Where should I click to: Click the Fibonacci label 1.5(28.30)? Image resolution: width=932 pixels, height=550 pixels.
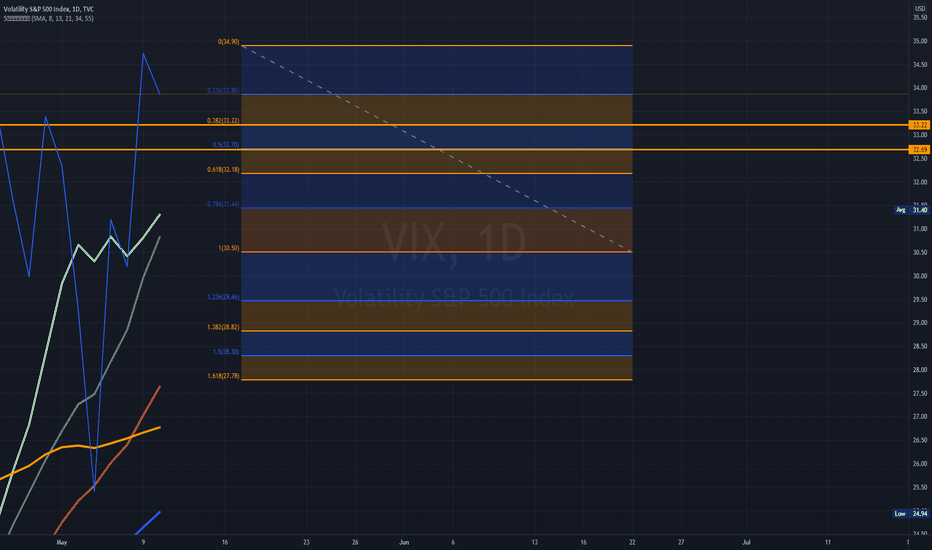coord(226,352)
